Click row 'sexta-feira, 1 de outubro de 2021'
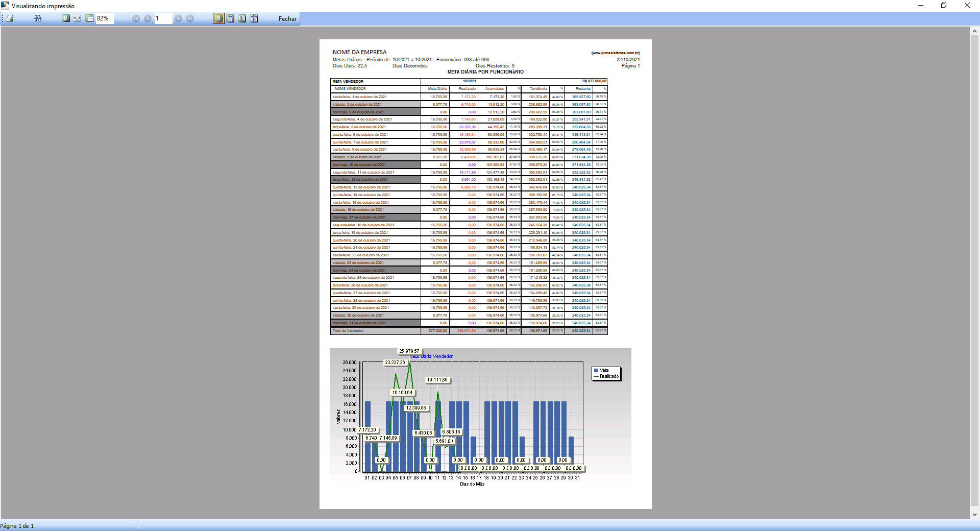 [x=469, y=96]
